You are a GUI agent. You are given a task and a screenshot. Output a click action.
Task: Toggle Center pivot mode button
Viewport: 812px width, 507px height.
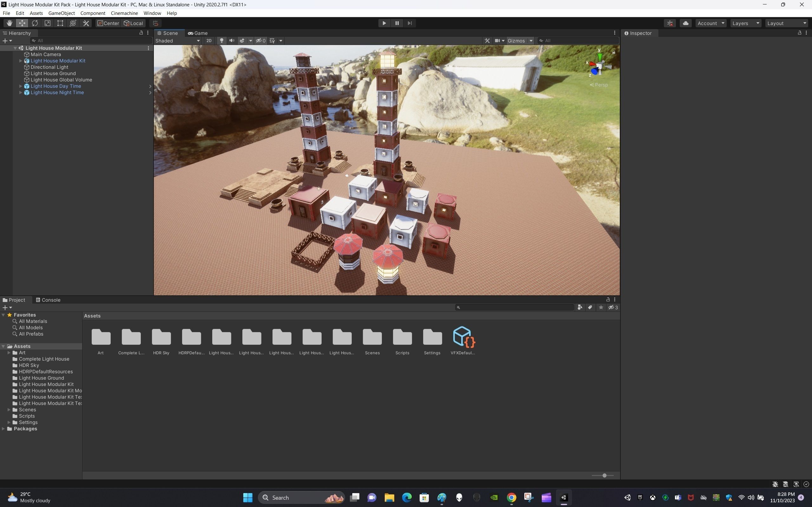point(108,23)
